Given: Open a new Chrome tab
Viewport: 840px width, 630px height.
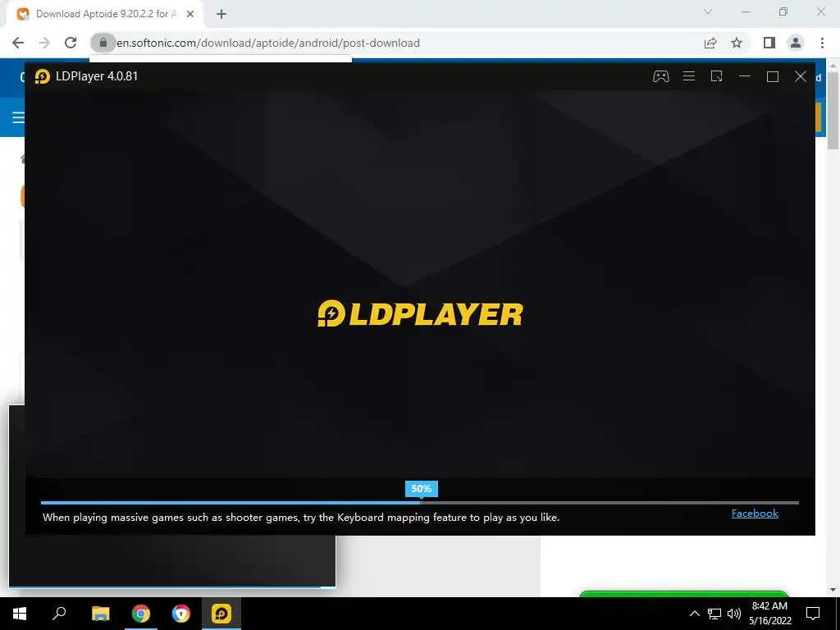Looking at the screenshot, I should [x=221, y=14].
